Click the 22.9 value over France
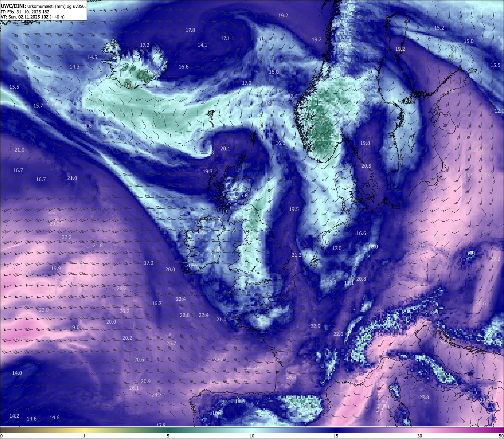This screenshot has height=439, width=504. click(315, 326)
